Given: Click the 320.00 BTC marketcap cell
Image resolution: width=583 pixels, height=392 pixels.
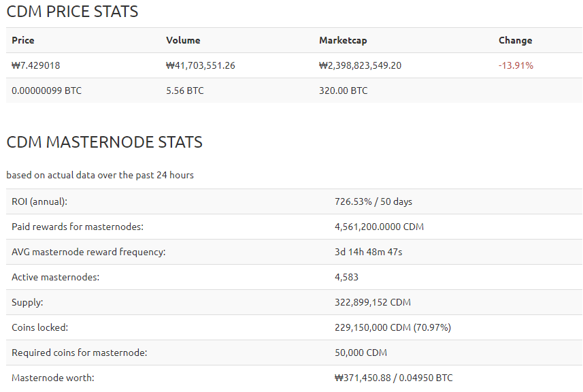Looking at the screenshot, I should pos(343,91).
